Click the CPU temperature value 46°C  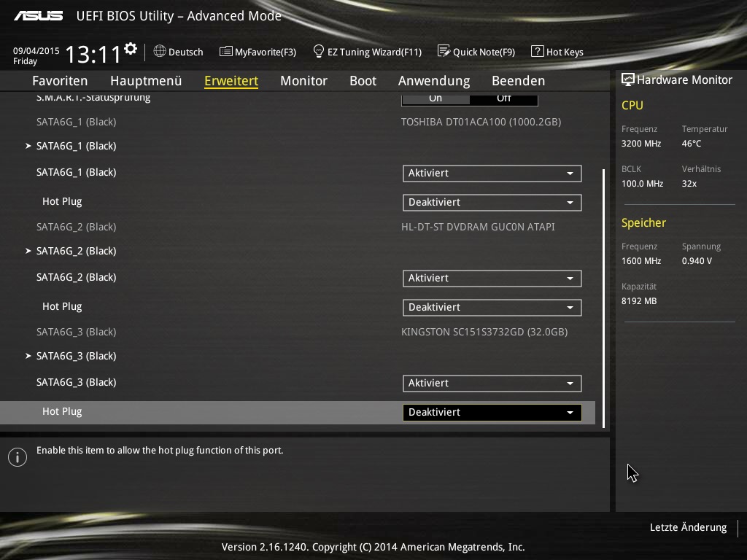(x=692, y=144)
